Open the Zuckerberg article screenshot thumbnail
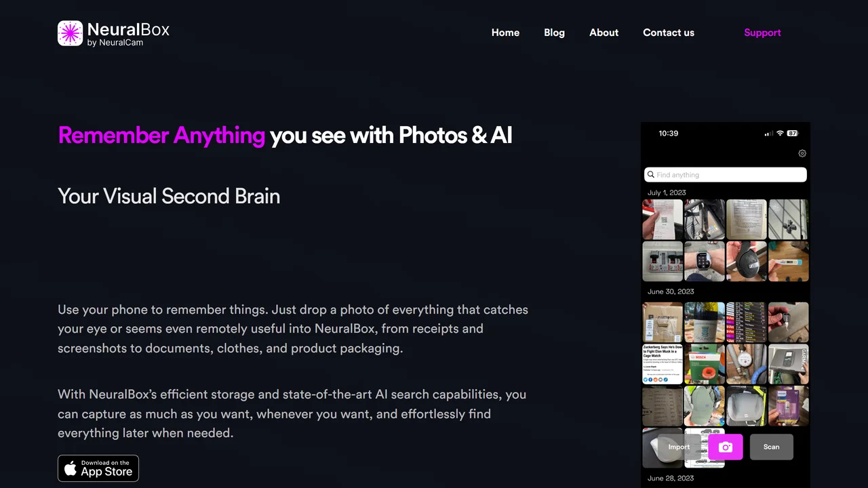 [x=663, y=364]
